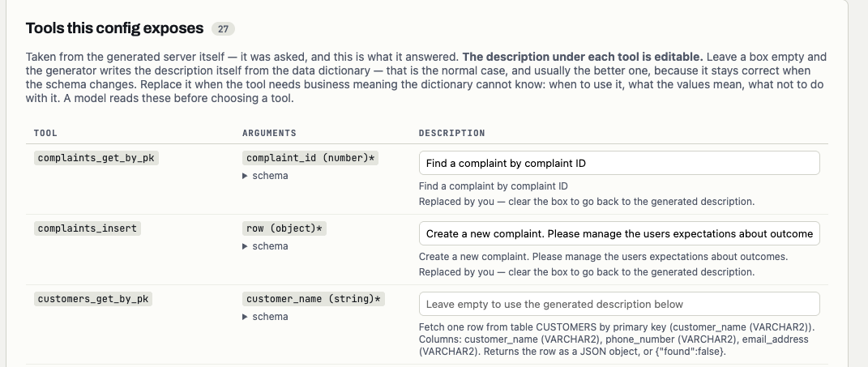Expand schema for customers_get_by_pk
Viewport: 868px width, 367px height.
coord(266,317)
